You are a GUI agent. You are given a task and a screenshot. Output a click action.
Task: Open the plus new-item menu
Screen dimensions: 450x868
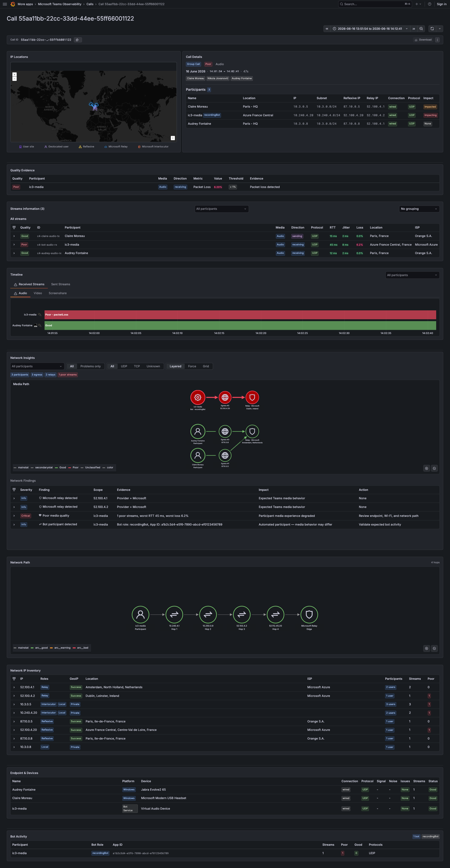point(418,4)
